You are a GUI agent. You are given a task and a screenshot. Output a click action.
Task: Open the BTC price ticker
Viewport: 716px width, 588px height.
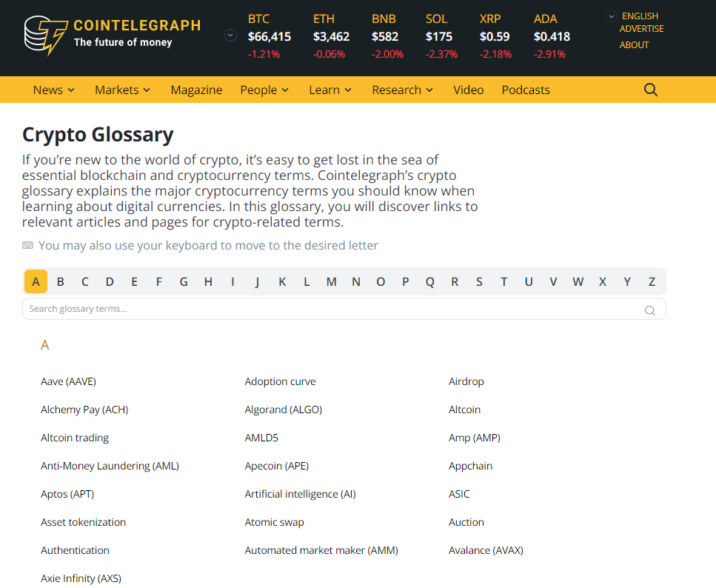pyautogui.click(x=269, y=36)
